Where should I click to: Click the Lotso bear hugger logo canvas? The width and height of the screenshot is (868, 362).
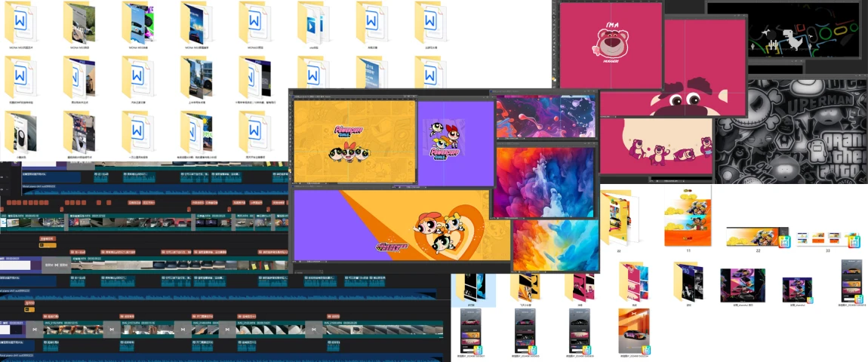click(611, 44)
